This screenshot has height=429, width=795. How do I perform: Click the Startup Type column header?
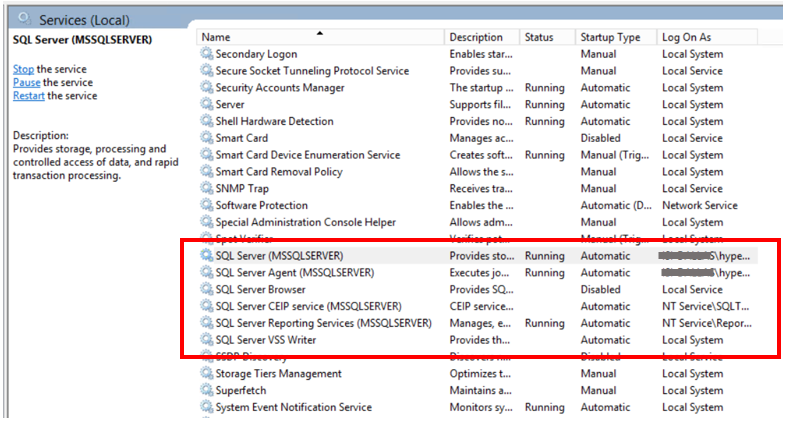tap(616, 37)
